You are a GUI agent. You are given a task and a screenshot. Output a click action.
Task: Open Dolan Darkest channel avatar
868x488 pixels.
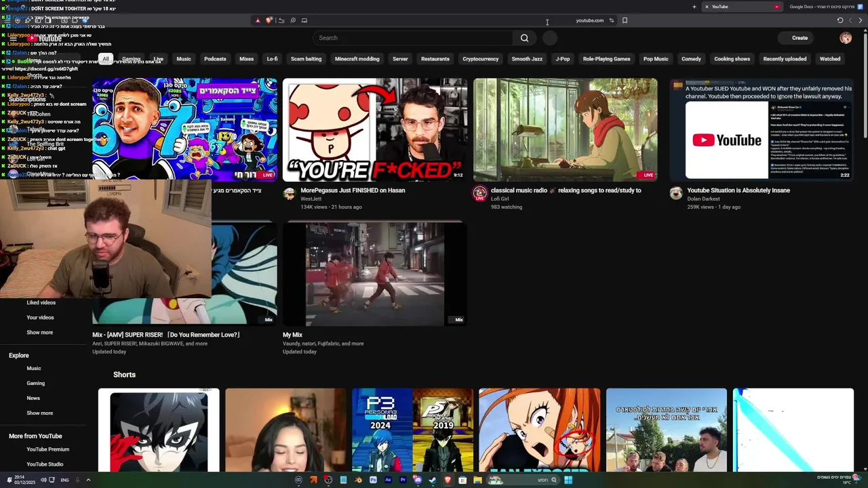tap(676, 194)
